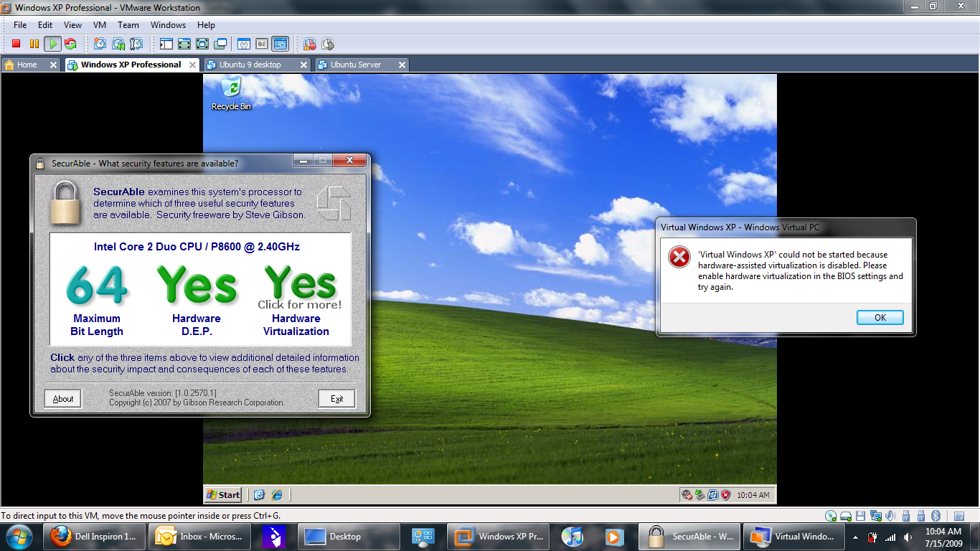Click the Windows 7 Start orb
The width and height of the screenshot is (980, 551).
[x=19, y=536]
